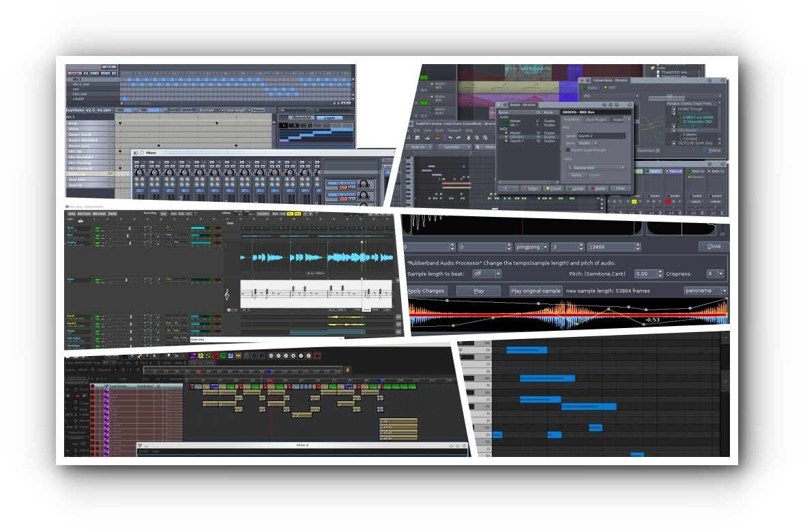Click the play icon in MusE transport controls
Viewport: 805px width, 532px height.
tap(301, 356)
